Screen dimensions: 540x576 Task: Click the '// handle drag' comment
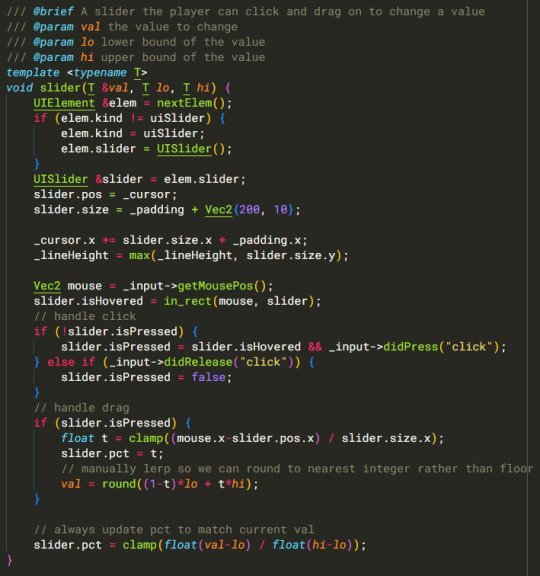click(x=82, y=408)
